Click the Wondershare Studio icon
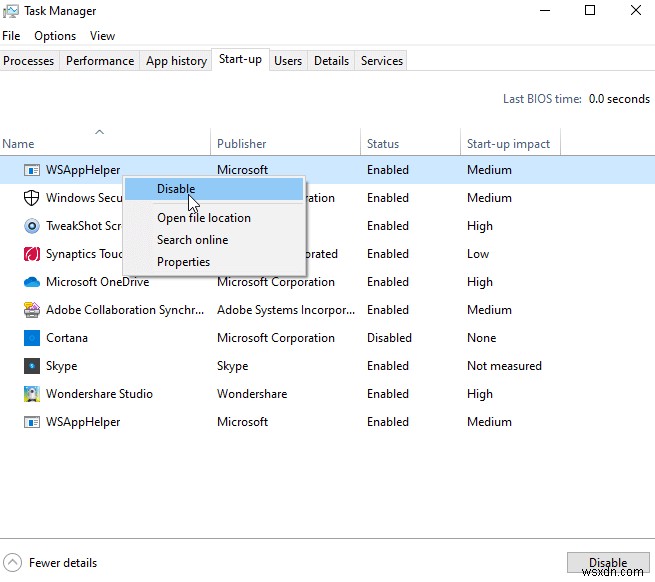The image size is (655, 582). [32, 394]
